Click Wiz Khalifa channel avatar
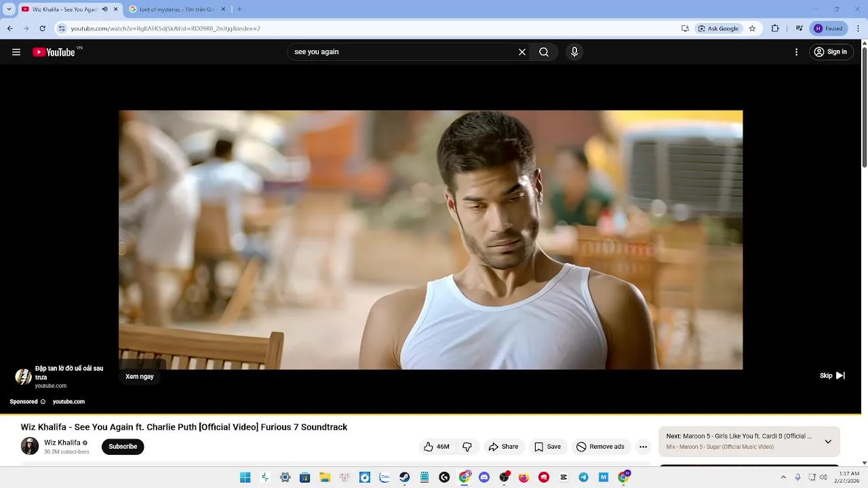The width and height of the screenshot is (868, 488). click(x=30, y=446)
